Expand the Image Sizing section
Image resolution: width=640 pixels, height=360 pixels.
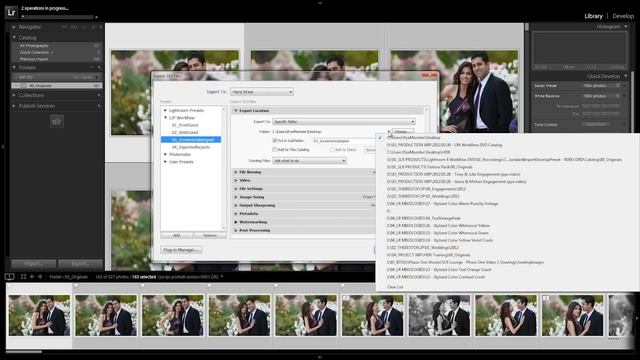click(x=236, y=197)
